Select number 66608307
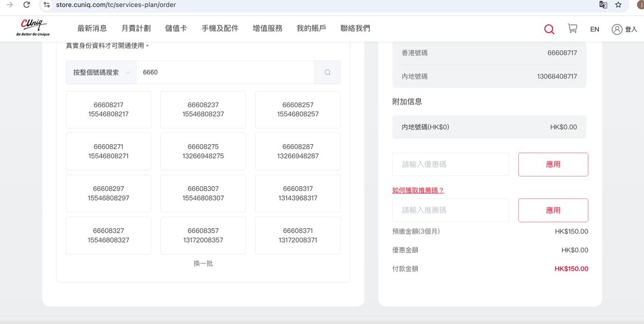Image resolution: width=644 pixels, height=324 pixels. pos(203,194)
